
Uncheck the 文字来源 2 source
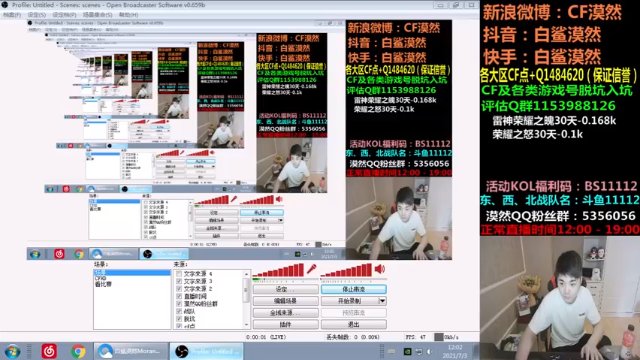179,289
